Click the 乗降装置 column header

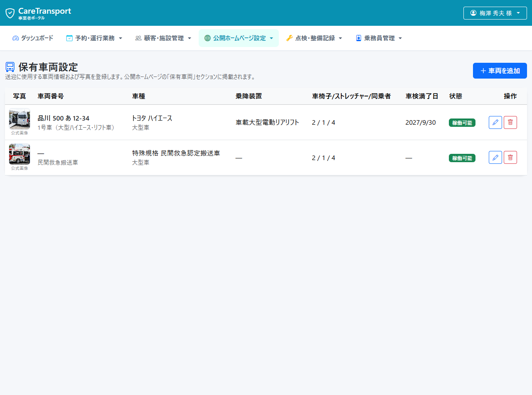[249, 96]
